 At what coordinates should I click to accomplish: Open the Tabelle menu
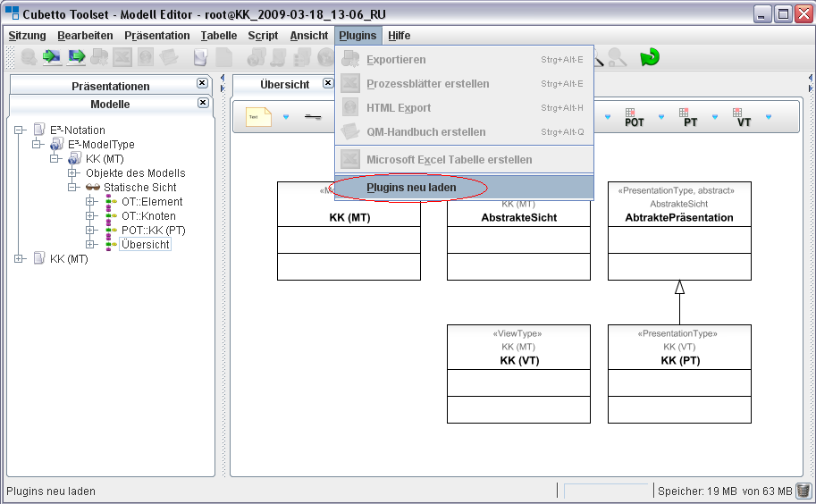(219, 36)
